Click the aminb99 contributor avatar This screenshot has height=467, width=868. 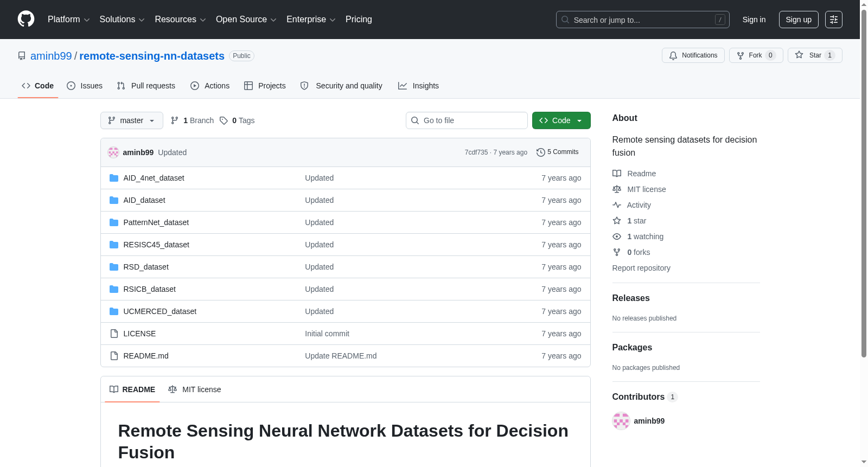[x=621, y=421]
